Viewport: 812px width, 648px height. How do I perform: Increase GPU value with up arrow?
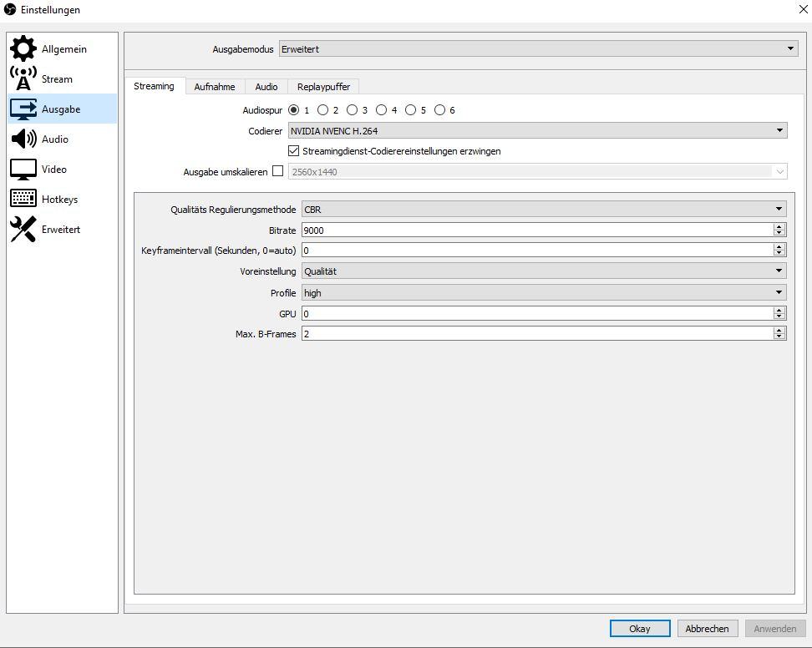(779, 310)
